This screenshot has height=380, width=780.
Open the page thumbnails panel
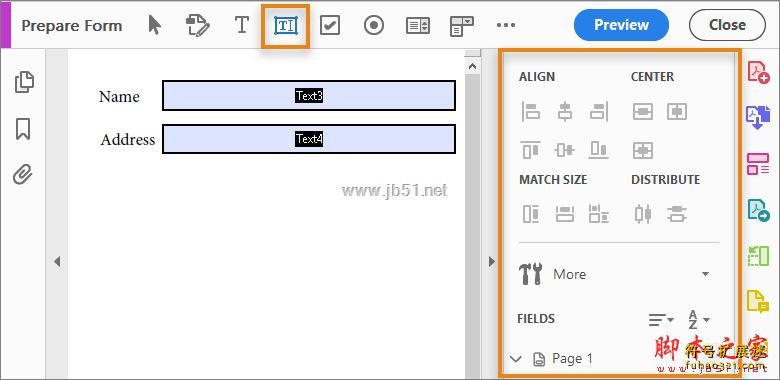tap(24, 82)
